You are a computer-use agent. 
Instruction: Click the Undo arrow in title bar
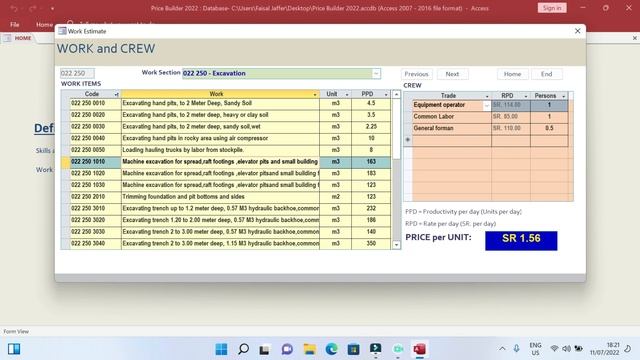[x=14, y=8]
